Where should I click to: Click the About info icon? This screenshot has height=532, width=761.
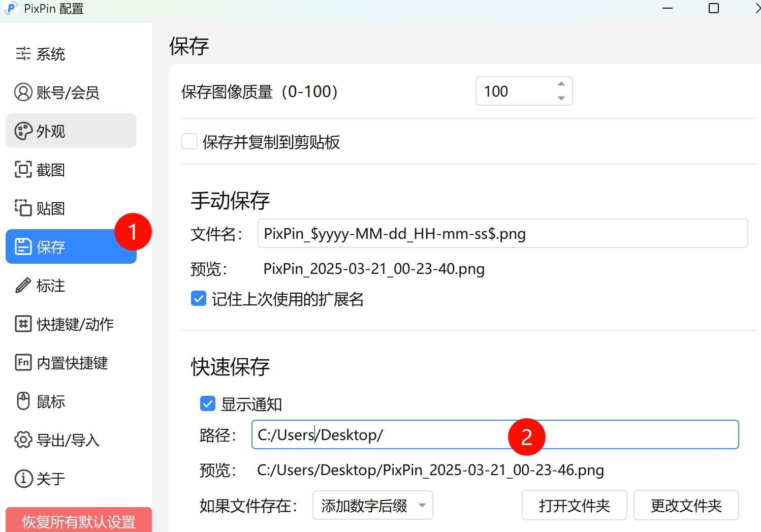click(23, 479)
